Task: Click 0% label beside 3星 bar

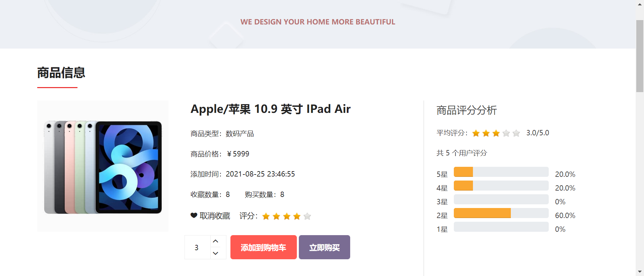Action: tap(560, 202)
